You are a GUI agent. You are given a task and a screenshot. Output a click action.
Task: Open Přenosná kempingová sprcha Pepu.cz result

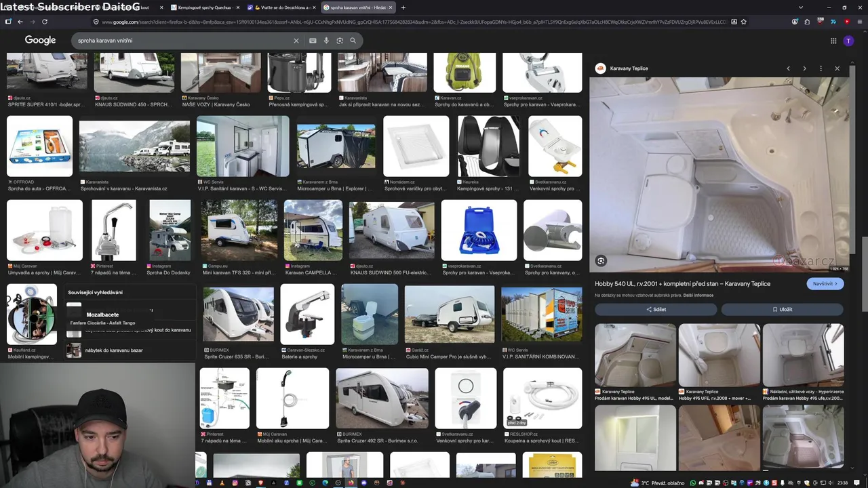[x=299, y=80]
